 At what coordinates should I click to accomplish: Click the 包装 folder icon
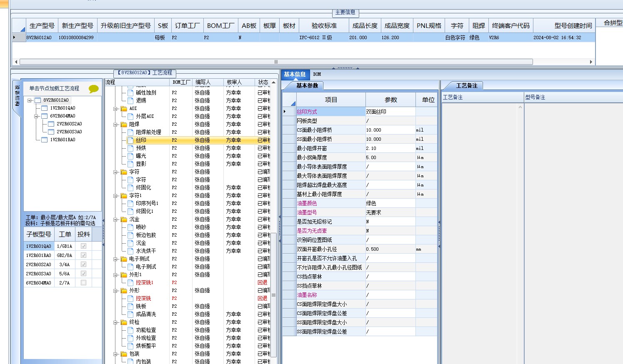coord(124,354)
